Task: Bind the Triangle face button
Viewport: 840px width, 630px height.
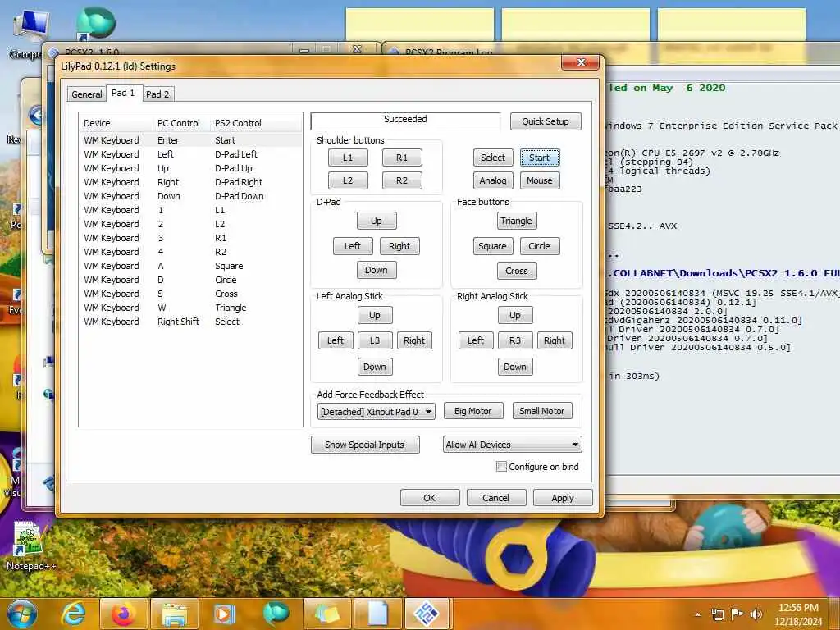Action: pyautogui.click(x=517, y=221)
